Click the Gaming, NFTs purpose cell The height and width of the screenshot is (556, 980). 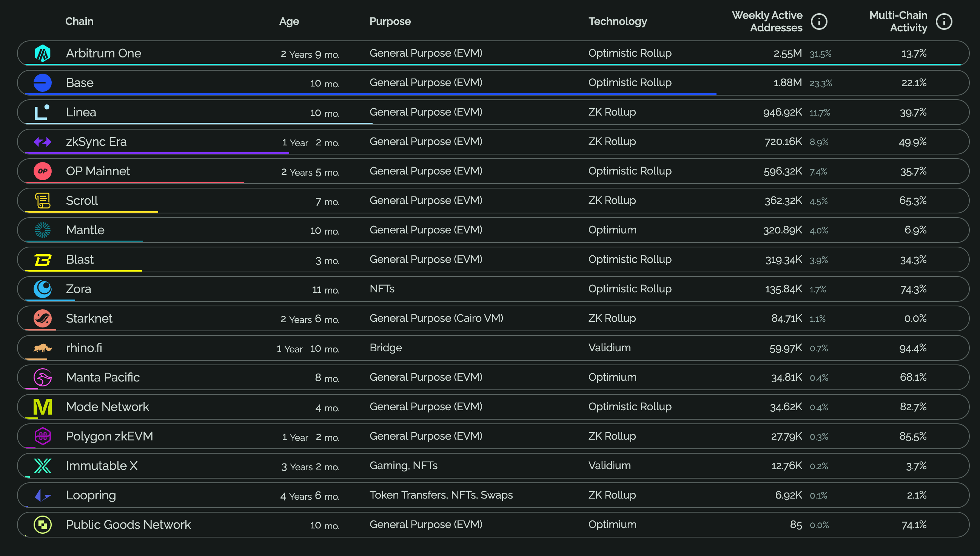point(404,465)
